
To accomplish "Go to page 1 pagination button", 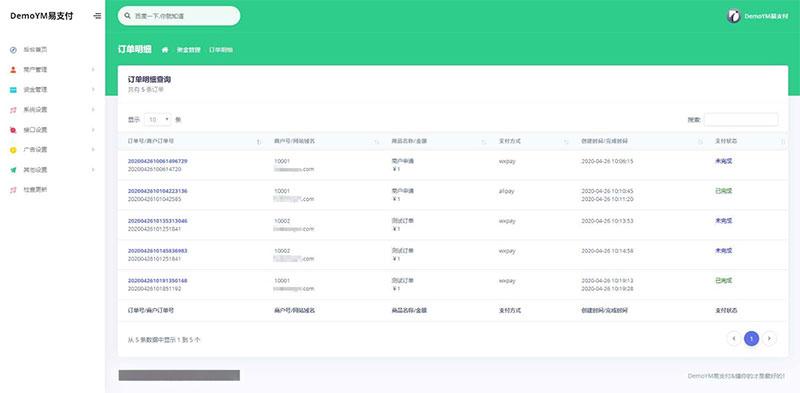I will click(x=752, y=338).
